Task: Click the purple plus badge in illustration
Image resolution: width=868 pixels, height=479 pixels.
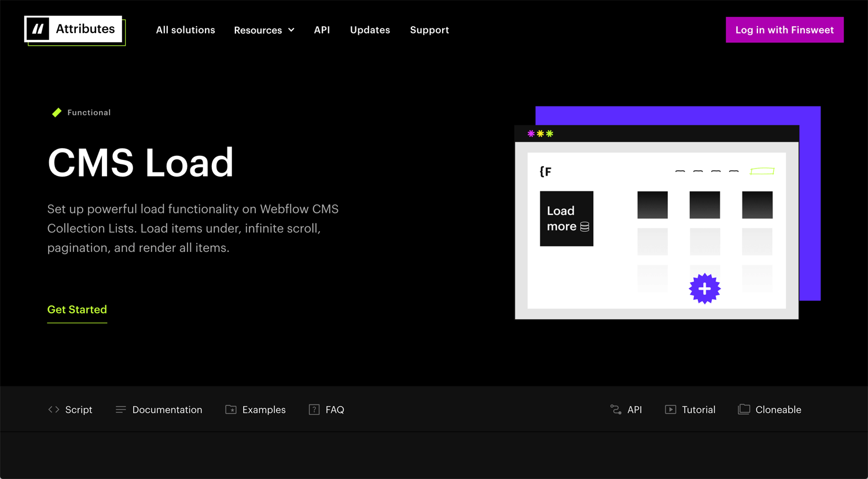Action: [705, 288]
